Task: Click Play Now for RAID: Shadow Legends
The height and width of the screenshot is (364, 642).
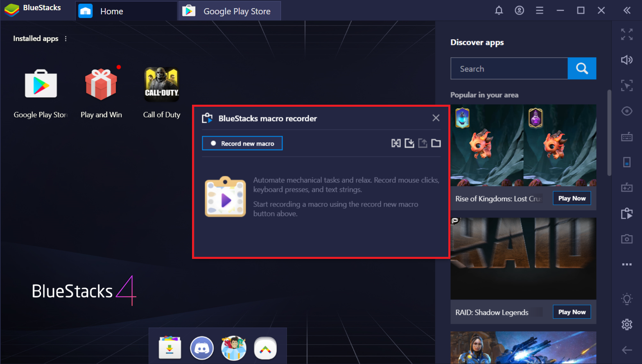Action: pyautogui.click(x=572, y=312)
